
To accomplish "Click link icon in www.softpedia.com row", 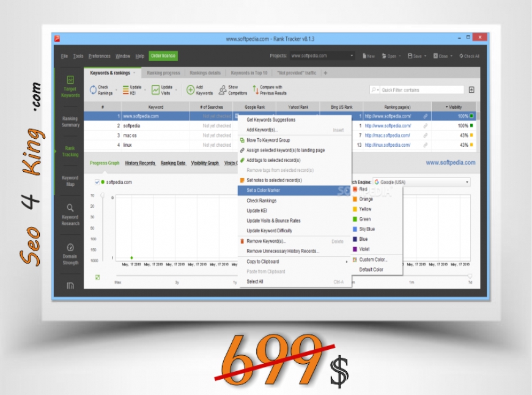I will point(426,116).
